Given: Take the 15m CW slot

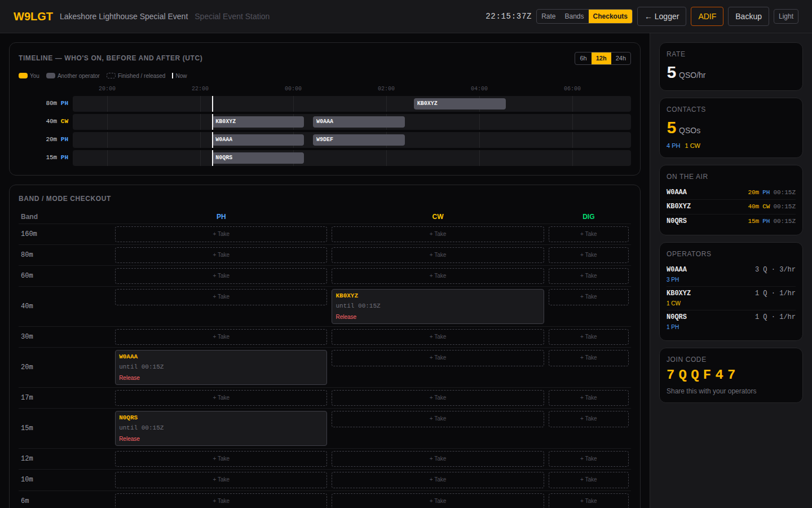Looking at the screenshot, I should pyautogui.click(x=438, y=419).
